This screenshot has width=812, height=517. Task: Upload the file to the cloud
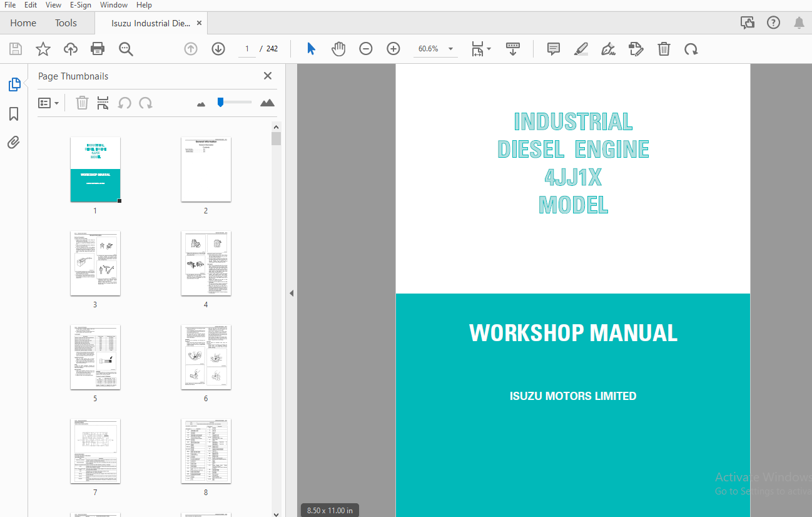point(71,49)
